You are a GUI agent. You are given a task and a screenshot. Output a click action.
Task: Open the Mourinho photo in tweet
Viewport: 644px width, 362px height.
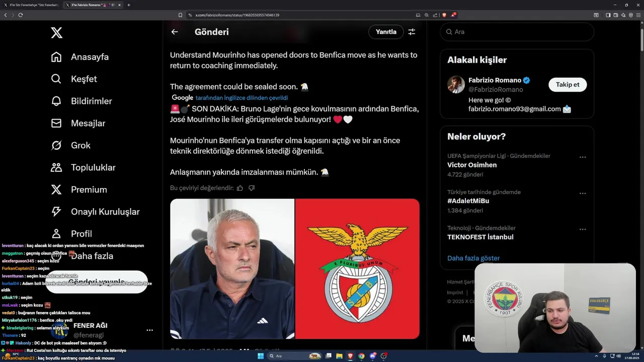click(232, 269)
